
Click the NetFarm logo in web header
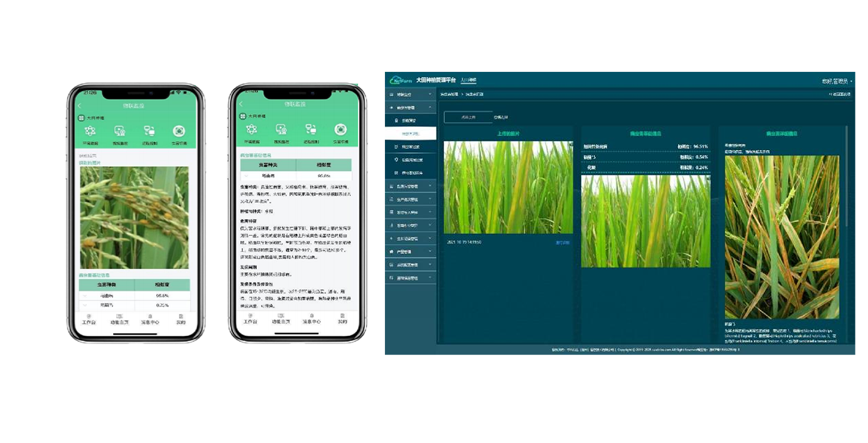pyautogui.click(x=401, y=80)
